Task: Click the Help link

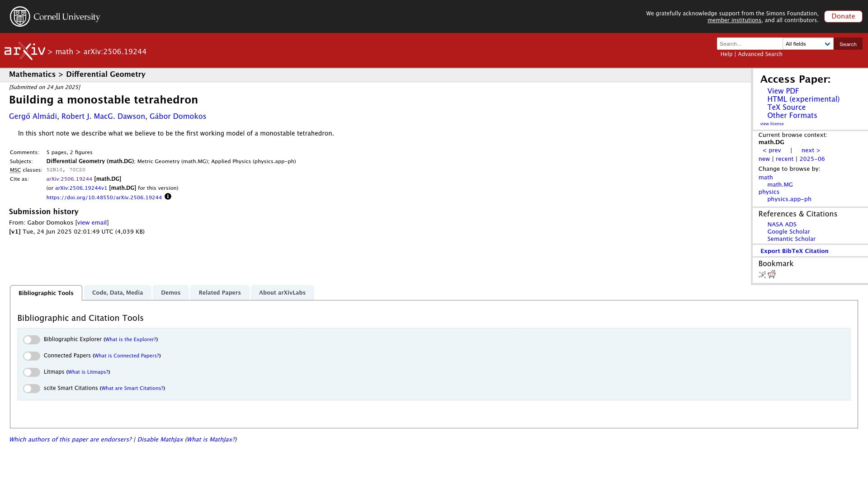Action: tap(726, 54)
